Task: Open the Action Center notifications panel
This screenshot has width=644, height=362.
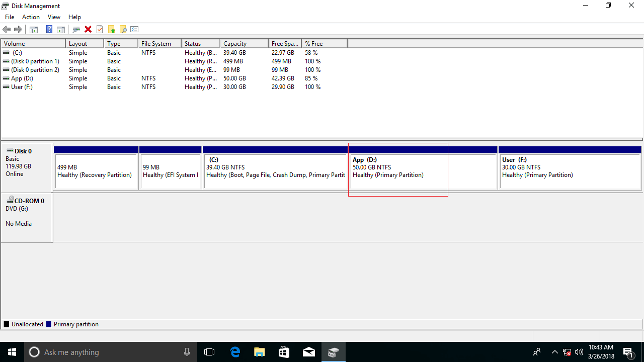Action: point(628,352)
